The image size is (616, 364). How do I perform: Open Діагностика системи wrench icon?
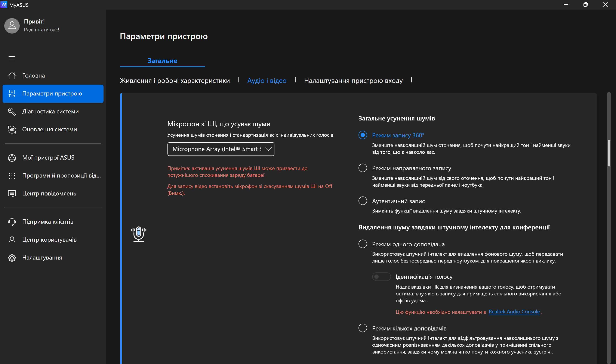[x=12, y=111]
